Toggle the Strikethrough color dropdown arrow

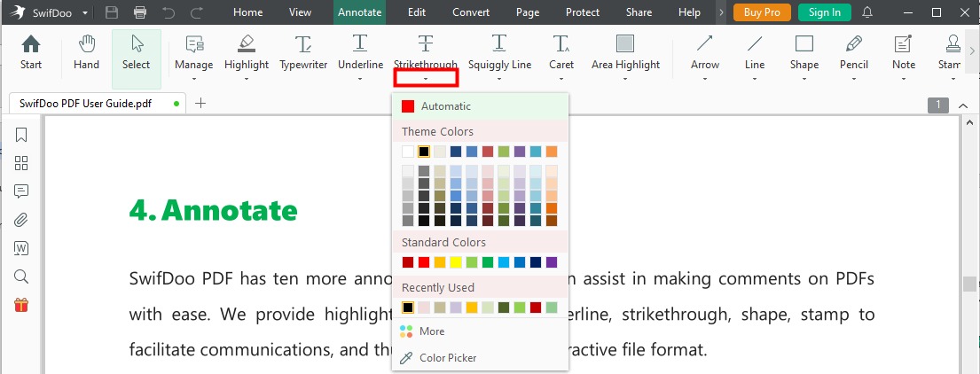(426, 78)
